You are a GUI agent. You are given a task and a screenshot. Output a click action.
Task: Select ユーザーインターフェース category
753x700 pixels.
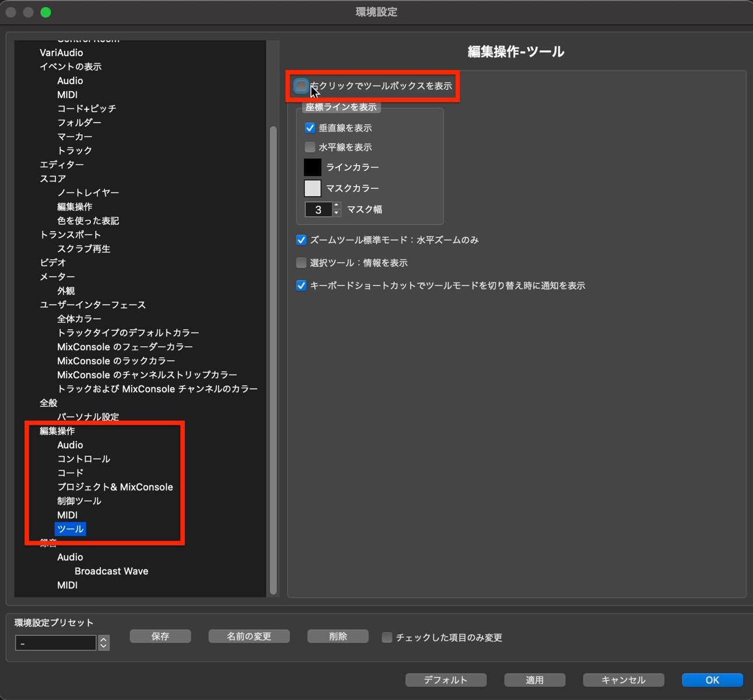point(93,304)
